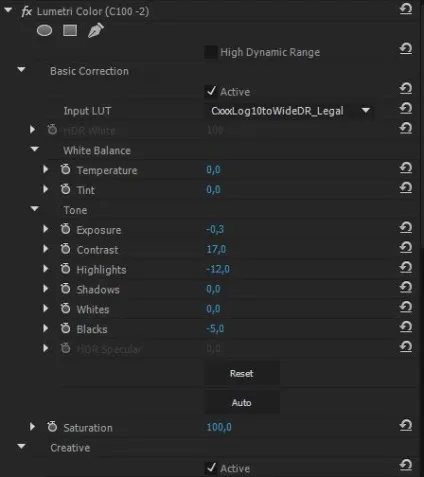Click the Saturation value 100,0
The width and height of the screenshot is (424, 477).
point(219,427)
